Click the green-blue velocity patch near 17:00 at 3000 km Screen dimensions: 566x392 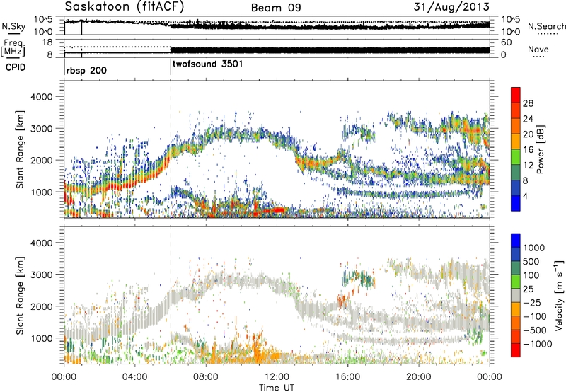tap(359, 277)
